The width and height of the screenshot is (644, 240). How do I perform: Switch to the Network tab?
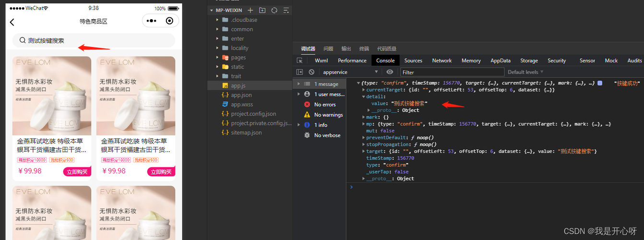click(x=442, y=60)
